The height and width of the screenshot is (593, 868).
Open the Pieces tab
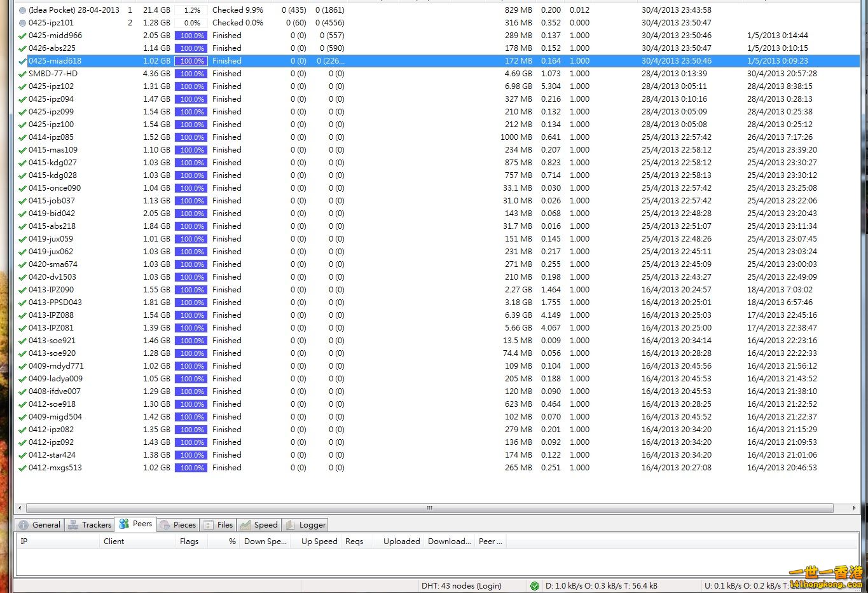178,524
